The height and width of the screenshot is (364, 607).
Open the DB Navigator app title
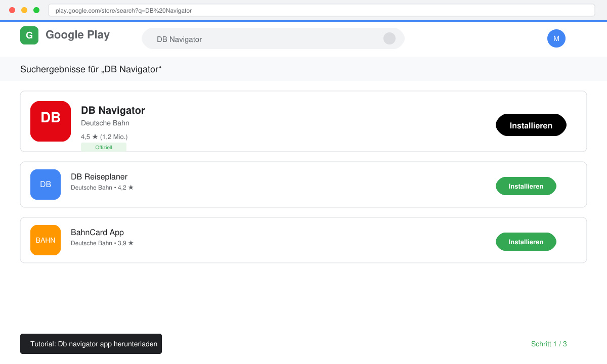pos(113,110)
